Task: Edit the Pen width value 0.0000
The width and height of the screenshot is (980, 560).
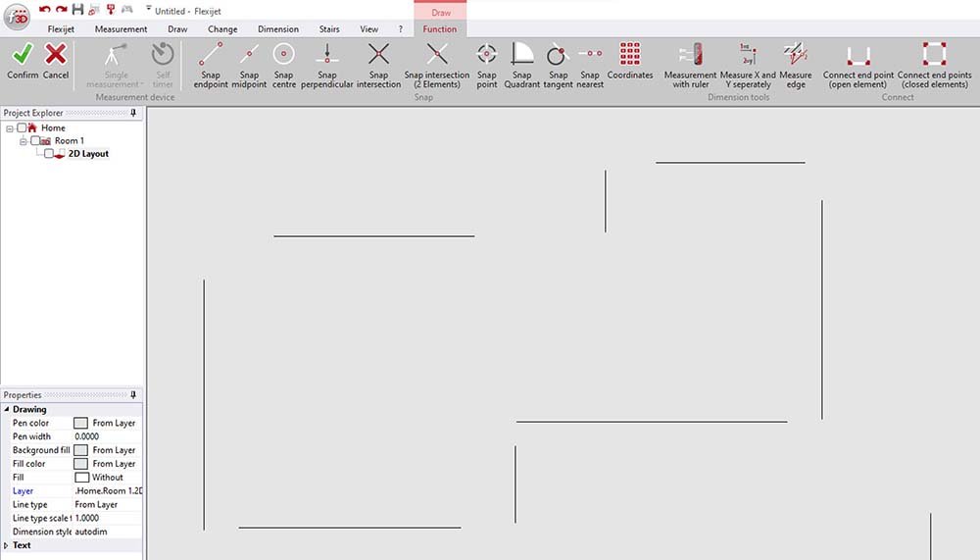Action: 108,436
